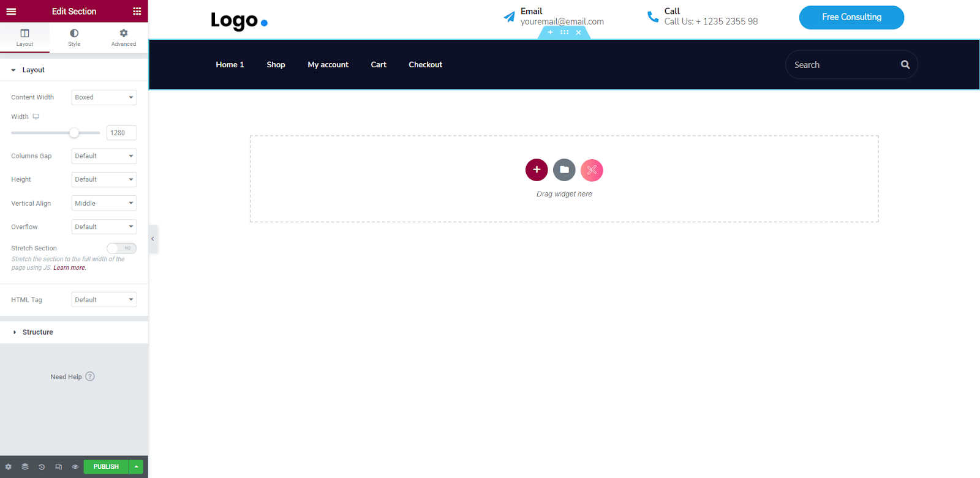Click the Edit Section handle icon
This screenshot has height=478, width=980.
pyautogui.click(x=564, y=32)
